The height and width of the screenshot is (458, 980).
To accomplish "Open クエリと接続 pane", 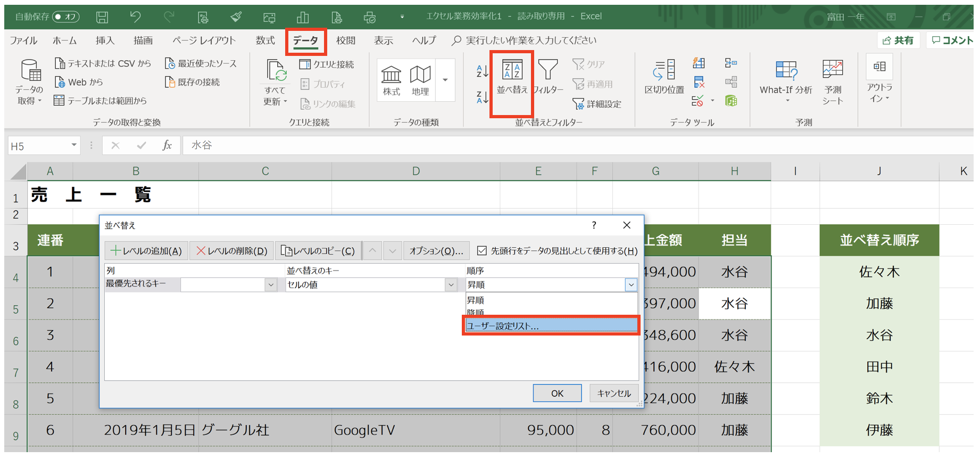I will (x=327, y=64).
